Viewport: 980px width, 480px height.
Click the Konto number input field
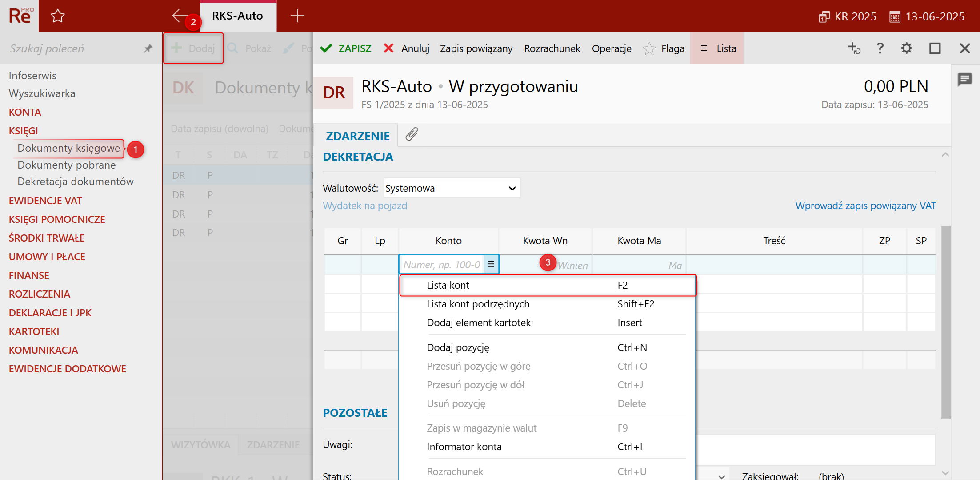442,265
